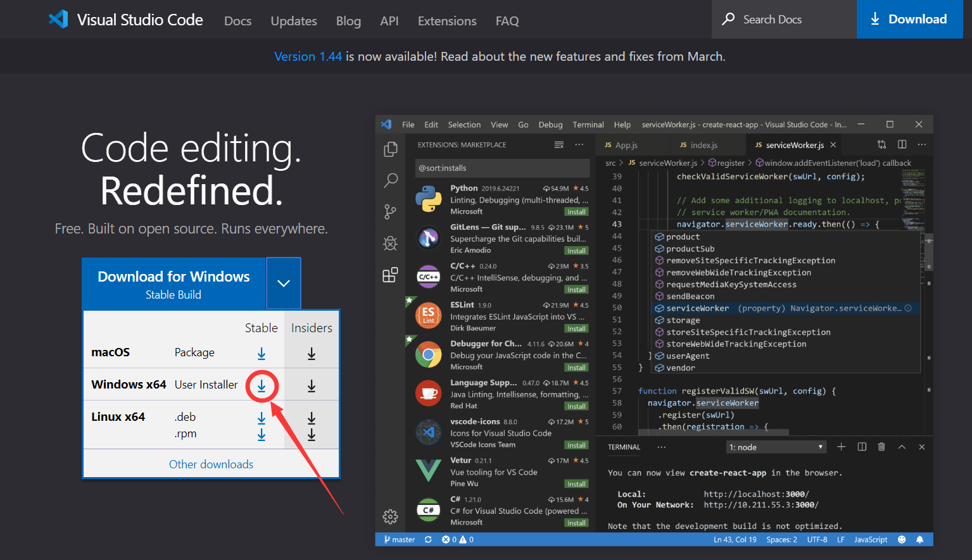Click the @sort:installs extension search box

tap(502, 168)
